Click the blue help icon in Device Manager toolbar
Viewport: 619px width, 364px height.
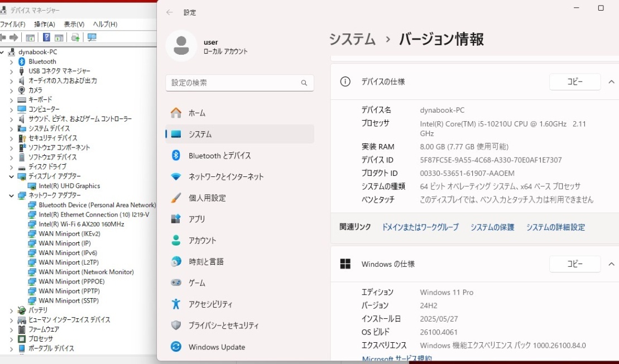(x=46, y=37)
